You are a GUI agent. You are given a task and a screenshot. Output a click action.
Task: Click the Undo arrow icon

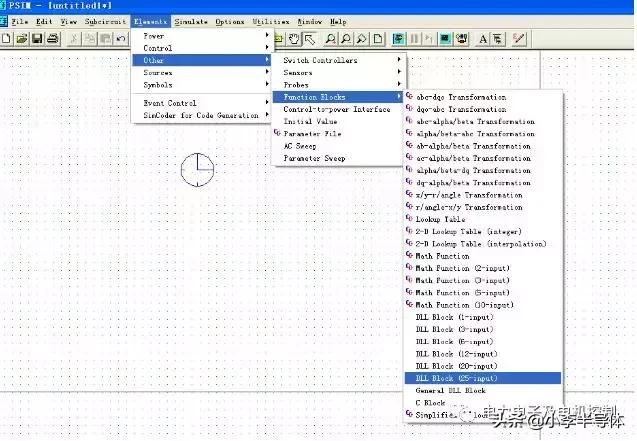coord(121,39)
